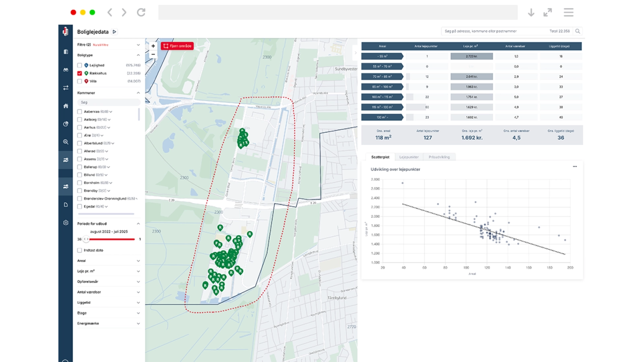The image size is (644, 362).
Task: Click the document icon in sidebar
Action: pyautogui.click(x=66, y=205)
